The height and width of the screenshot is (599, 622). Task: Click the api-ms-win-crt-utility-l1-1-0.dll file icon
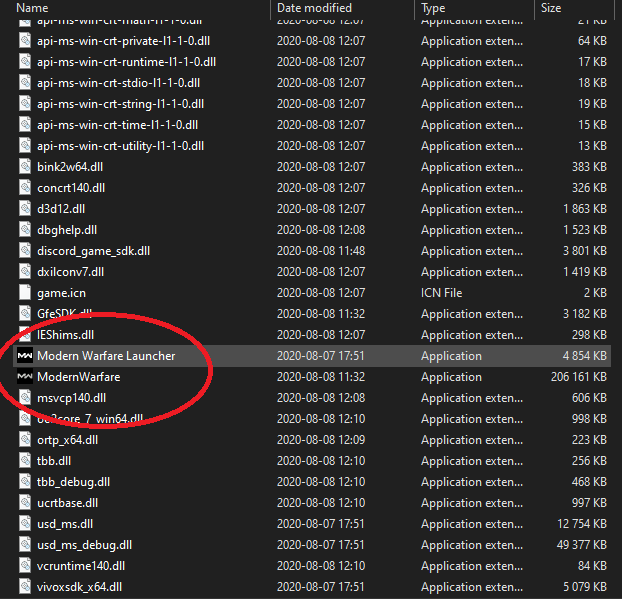point(25,146)
